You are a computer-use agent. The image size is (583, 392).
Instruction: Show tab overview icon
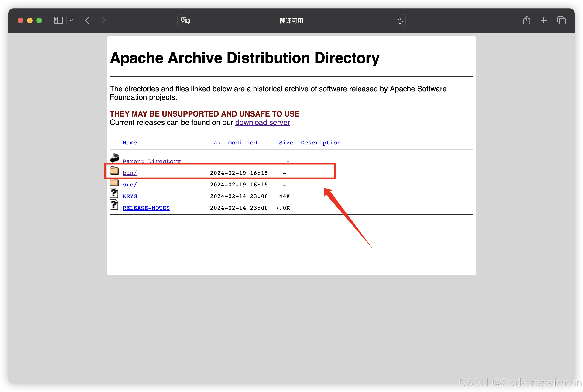pos(561,20)
